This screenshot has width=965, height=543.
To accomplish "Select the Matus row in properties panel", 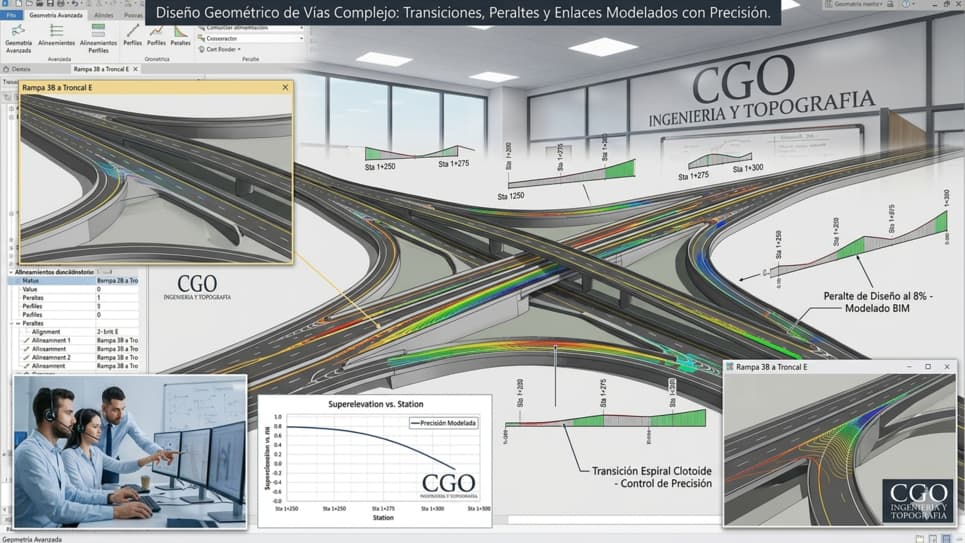I will pos(73,281).
